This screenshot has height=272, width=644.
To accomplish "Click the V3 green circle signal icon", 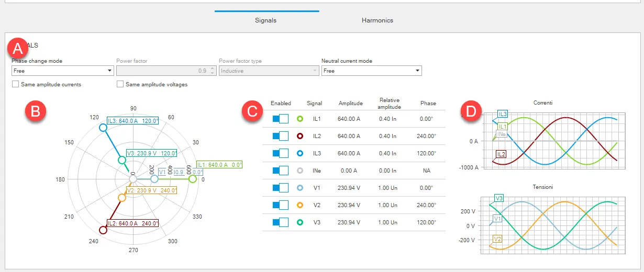I will pyautogui.click(x=300, y=222).
